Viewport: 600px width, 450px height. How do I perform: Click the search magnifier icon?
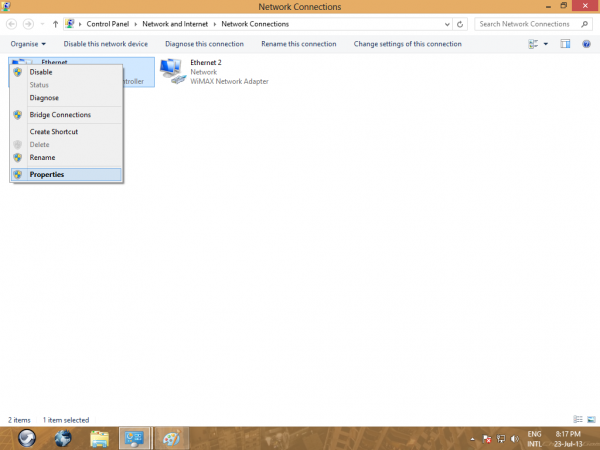[x=584, y=24]
